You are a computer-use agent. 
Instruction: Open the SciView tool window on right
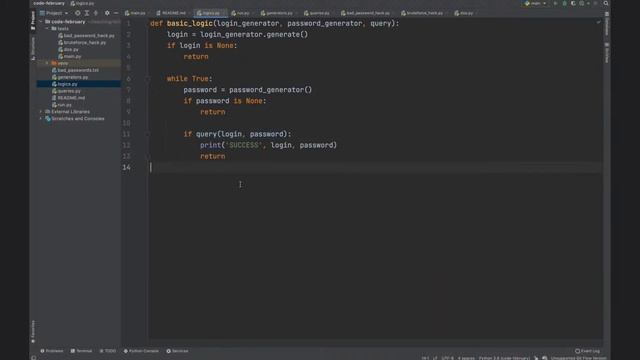tap(607, 53)
